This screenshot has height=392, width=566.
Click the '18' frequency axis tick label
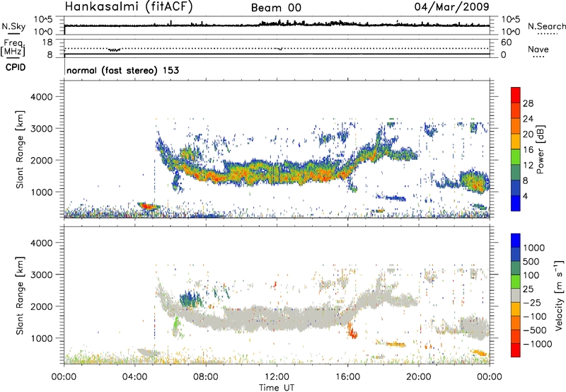(x=47, y=42)
